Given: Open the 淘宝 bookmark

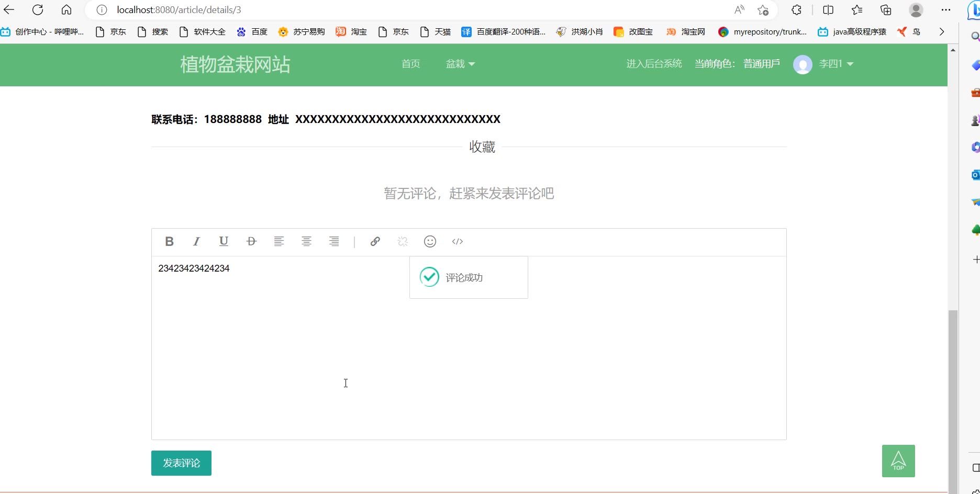Looking at the screenshot, I should point(351,32).
